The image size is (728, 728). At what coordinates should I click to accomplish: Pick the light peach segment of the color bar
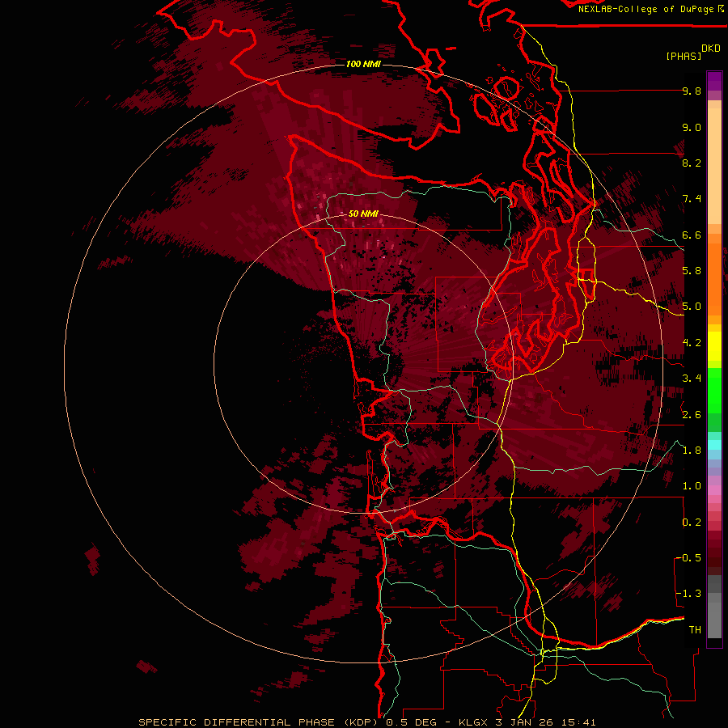click(x=714, y=167)
